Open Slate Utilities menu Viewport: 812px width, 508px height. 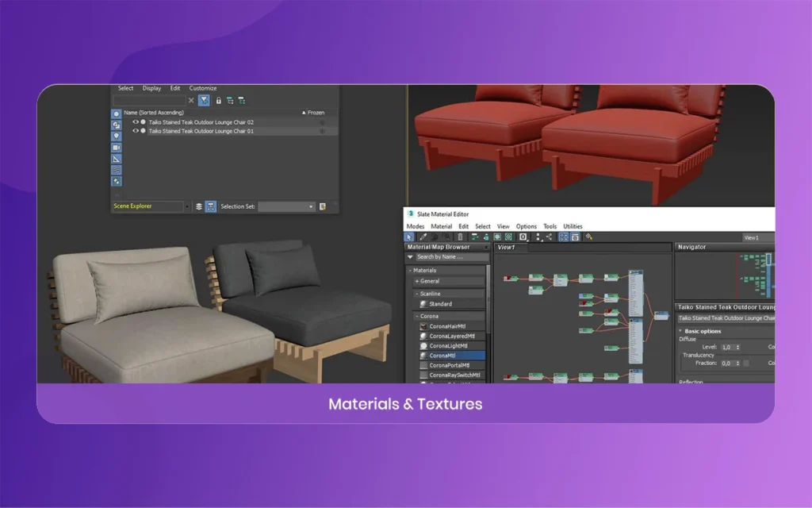pos(573,226)
